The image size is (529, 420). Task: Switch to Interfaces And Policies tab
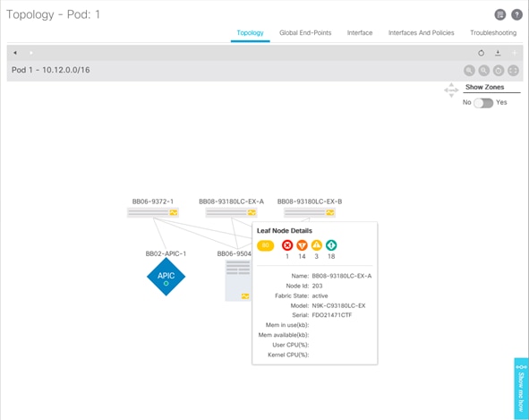point(421,33)
